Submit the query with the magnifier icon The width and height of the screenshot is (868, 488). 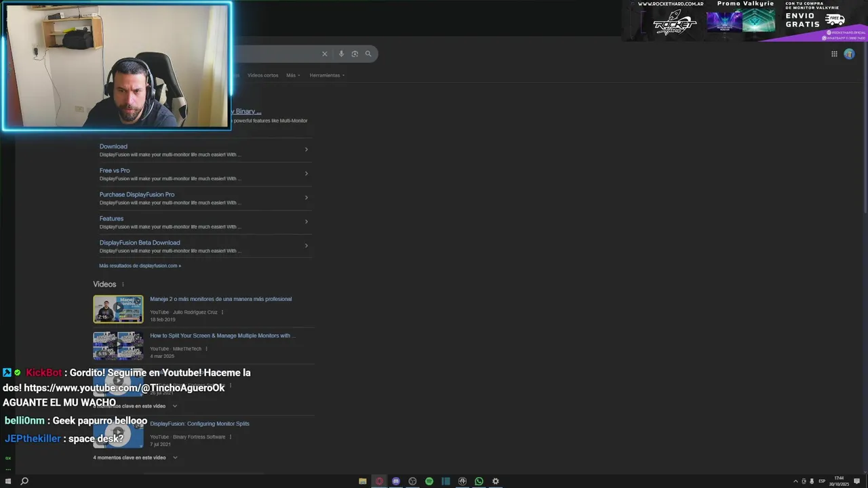pyautogui.click(x=368, y=54)
